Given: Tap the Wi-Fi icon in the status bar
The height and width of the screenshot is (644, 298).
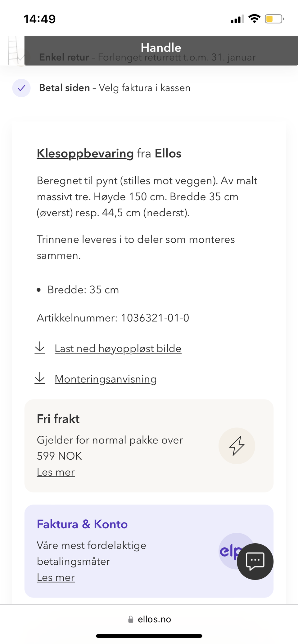Looking at the screenshot, I should [x=254, y=19].
